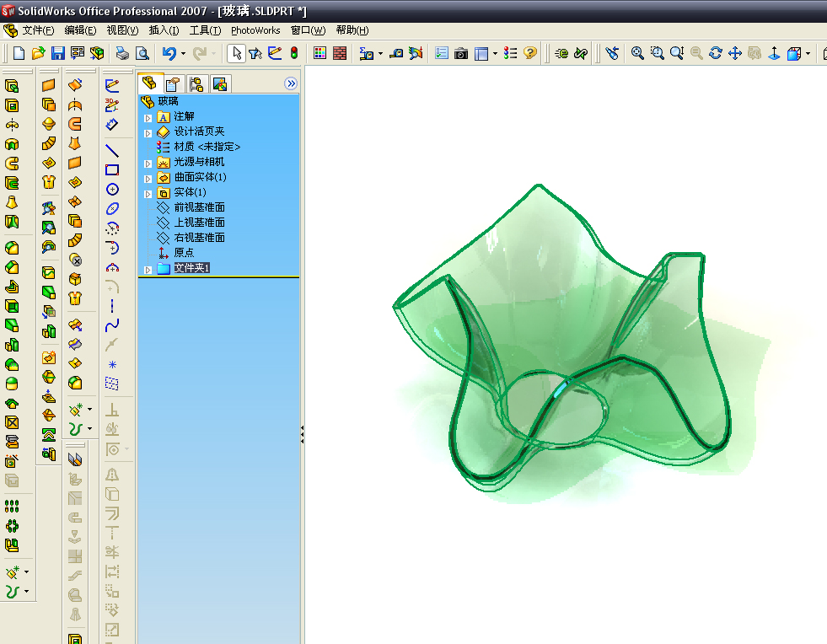Viewport: 827px width, 644px height.
Task: Open the 编辑(E) menu
Action: pos(80,30)
